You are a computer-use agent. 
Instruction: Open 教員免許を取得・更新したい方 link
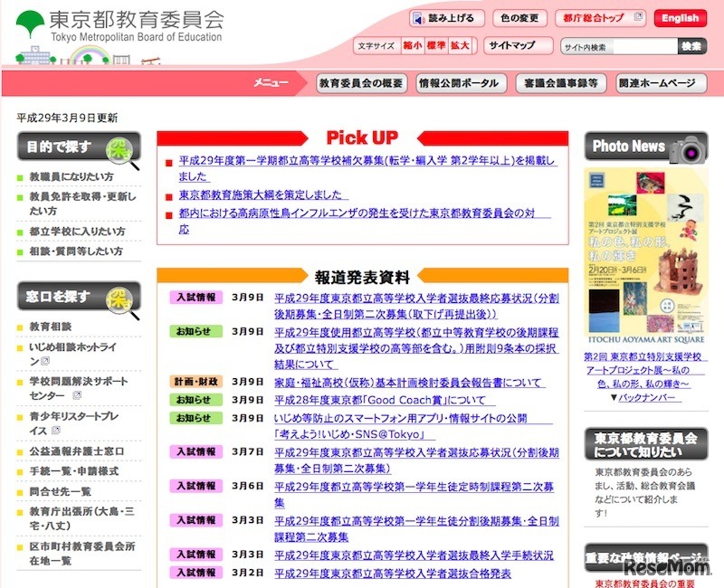tap(82, 204)
